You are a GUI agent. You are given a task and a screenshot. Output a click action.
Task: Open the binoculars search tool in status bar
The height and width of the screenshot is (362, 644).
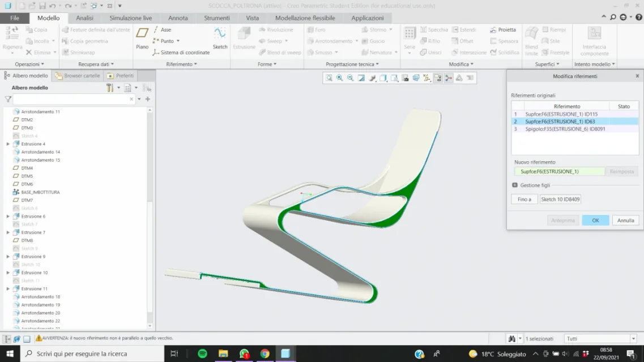tap(512, 339)
